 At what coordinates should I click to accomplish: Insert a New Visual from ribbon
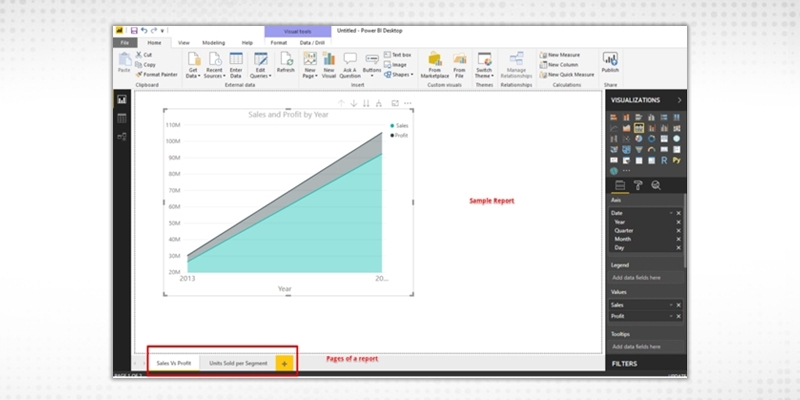click(x=329, y=65)
